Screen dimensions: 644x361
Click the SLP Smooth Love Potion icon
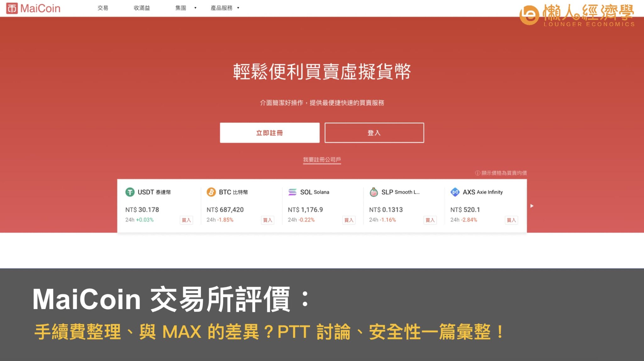374,192
